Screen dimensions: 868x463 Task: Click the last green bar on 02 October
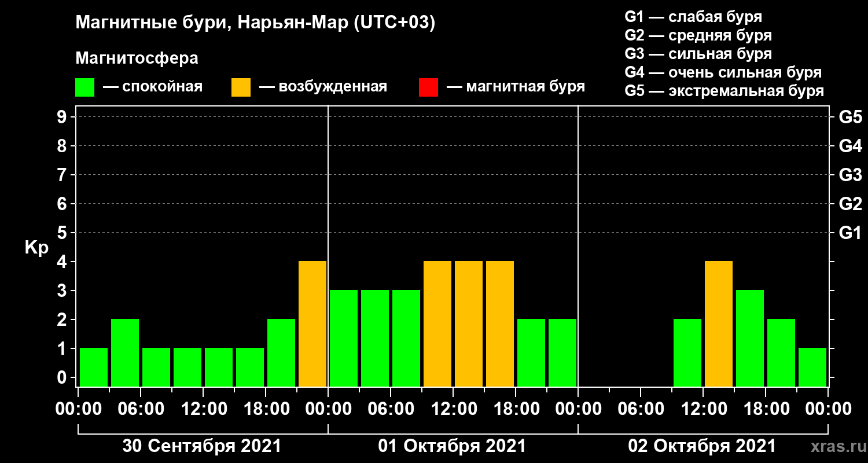coord(812,368)
